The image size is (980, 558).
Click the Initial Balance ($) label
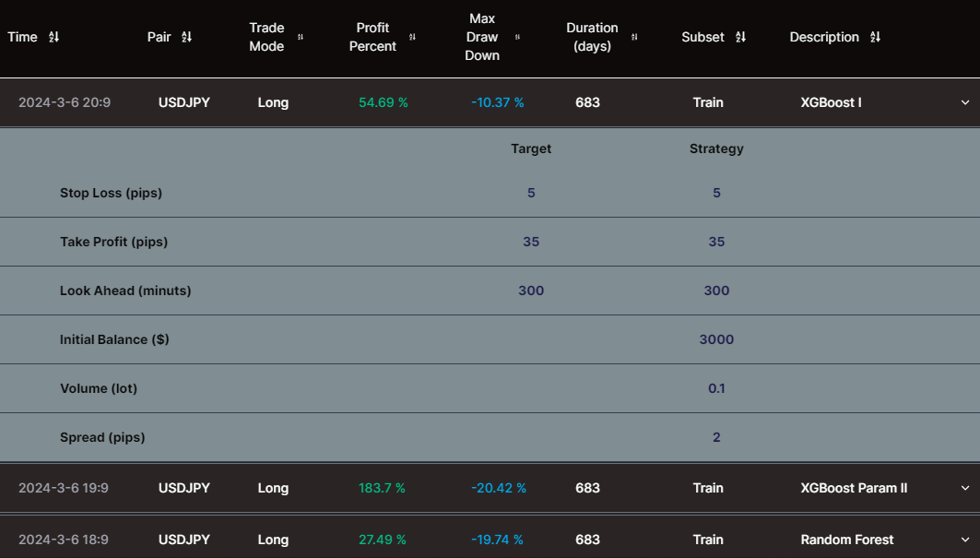114,339
